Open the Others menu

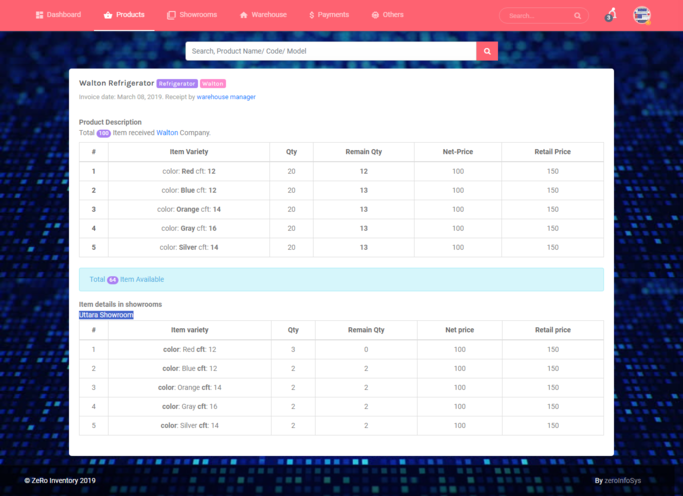click(x=387, y=15)
